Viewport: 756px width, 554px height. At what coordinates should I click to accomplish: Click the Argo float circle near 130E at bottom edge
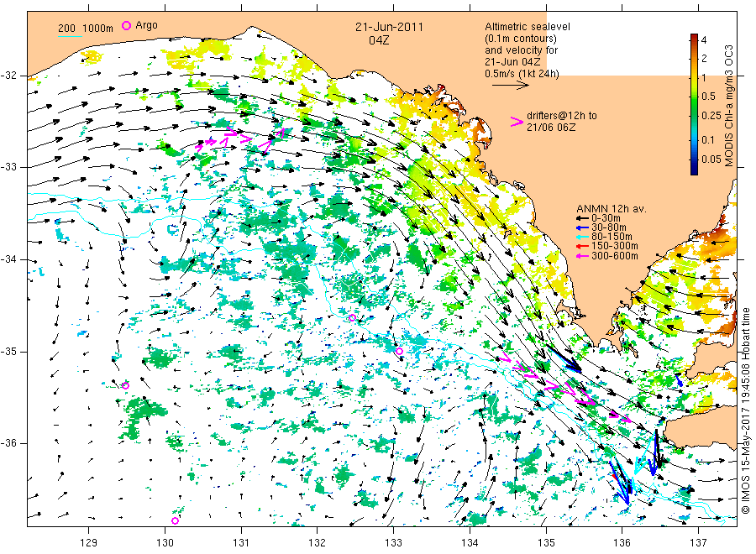(x=175, y=520)
